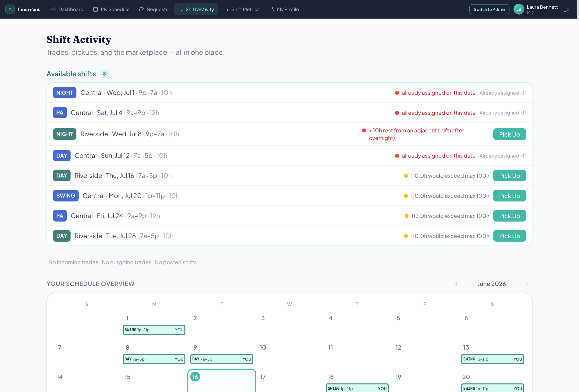
Task: Open the June 20 SWING 1p–11p shift
Action: [493, 388]
